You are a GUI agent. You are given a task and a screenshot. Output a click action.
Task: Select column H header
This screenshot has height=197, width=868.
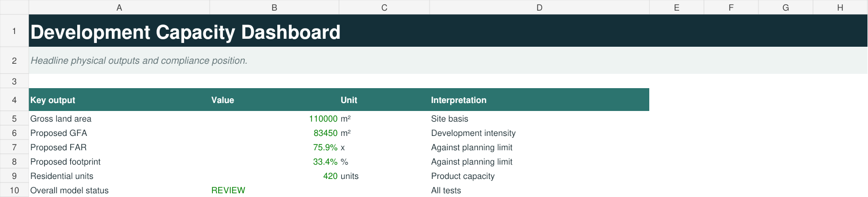[x=840, y=7]
